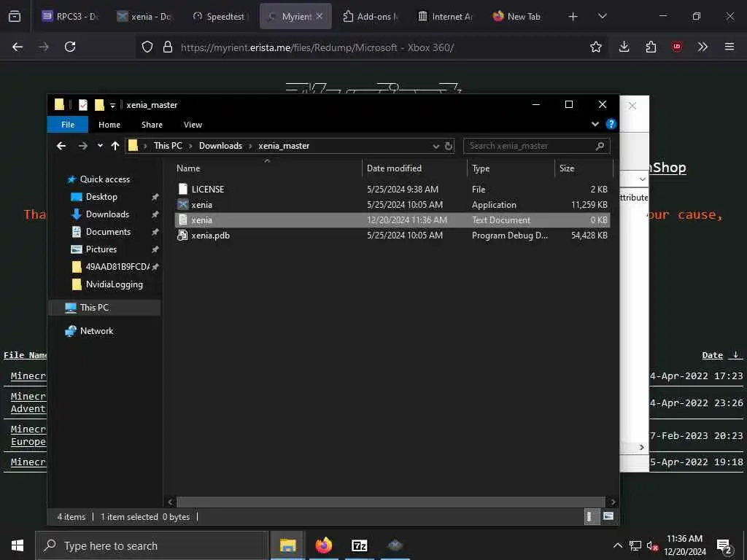This screenshot has width=747, height=560.
Task: Open 7-Zip from the taskbar
Action: click(359, 545)
